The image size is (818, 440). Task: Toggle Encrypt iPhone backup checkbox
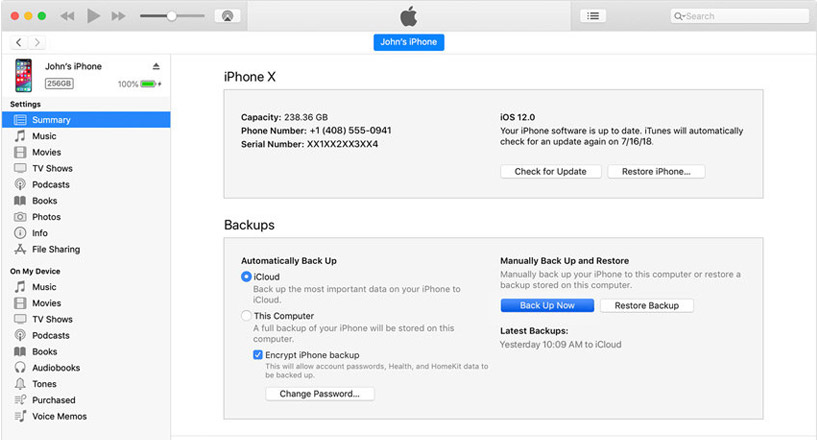pos(258,355)
